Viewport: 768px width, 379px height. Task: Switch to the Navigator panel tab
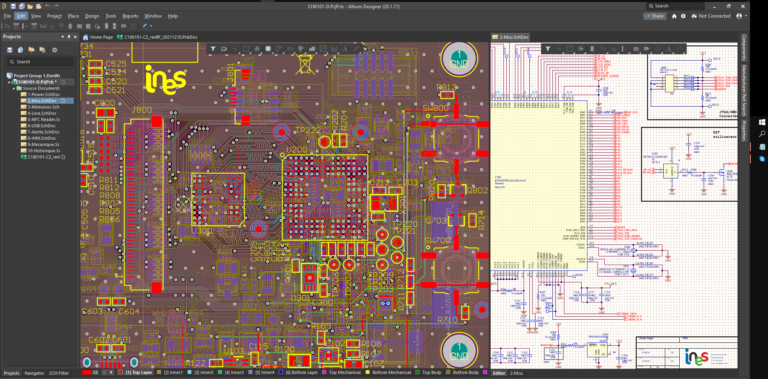pos(34,373)
